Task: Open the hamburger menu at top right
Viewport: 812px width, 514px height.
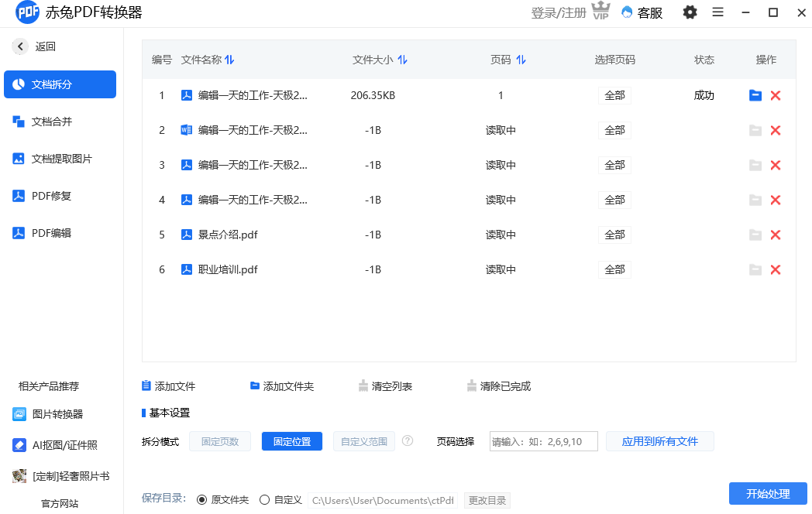Action: pos(717,12)
